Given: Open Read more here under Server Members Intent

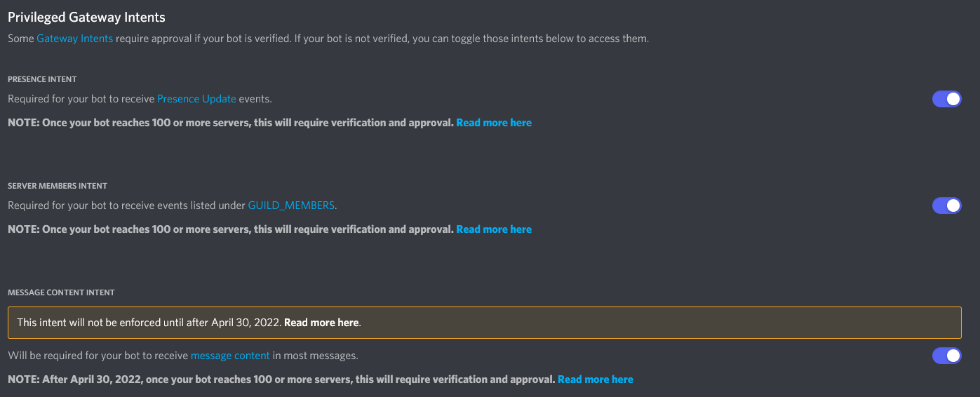Looking at the screenshot, I should tap(494, 229).
